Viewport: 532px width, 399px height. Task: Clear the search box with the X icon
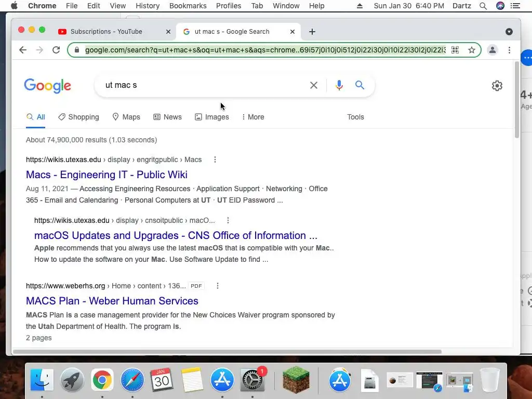pyautogui.click(x=314, y=85)
